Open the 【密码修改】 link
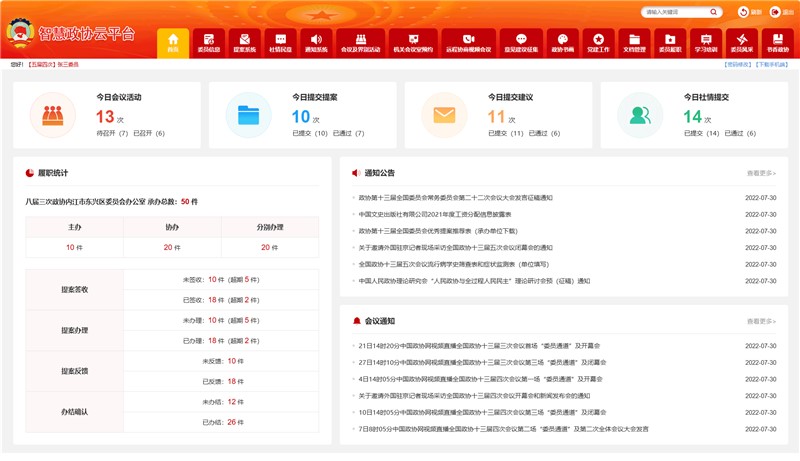This screenshot has height=461, width=800. click(x=738, y=65)
